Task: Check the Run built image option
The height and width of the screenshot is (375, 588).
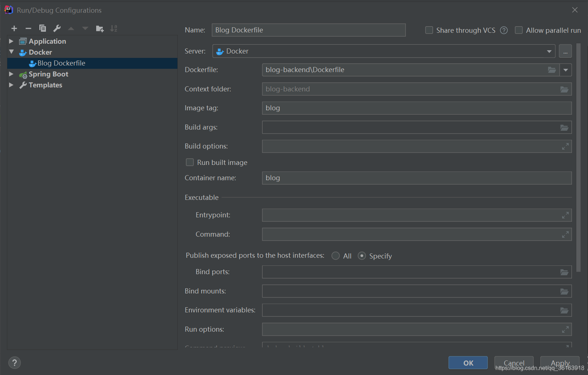Action: click(x=190, y=162)
